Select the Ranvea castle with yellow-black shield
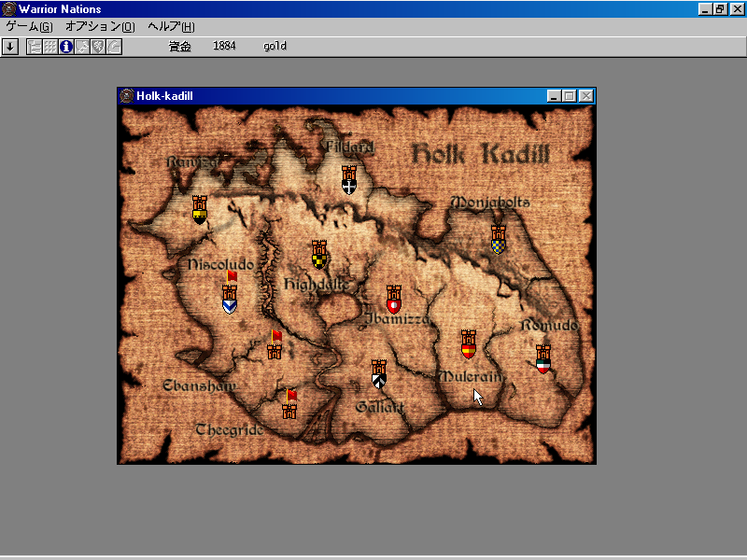This screenshot has height=560, width=747. pos(200,209)
